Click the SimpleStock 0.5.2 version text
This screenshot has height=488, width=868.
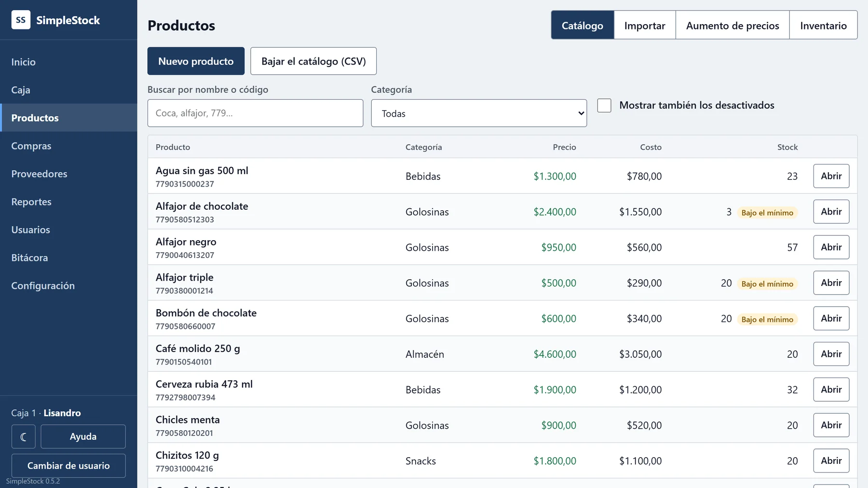33,481
